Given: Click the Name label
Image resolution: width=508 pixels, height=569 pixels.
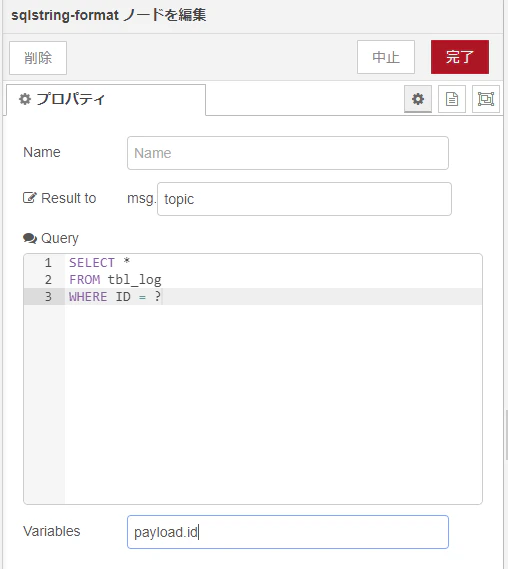Looking at the screenshot, I should [x=42, y=152].
